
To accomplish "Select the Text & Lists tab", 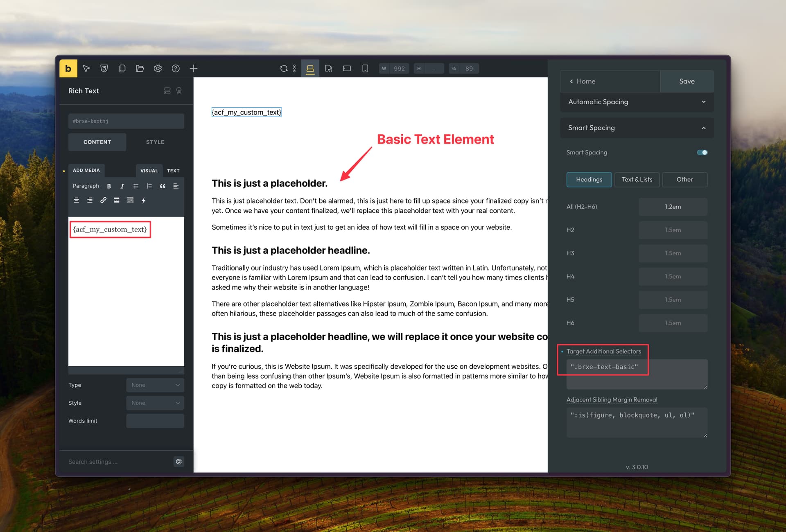I will [637, 180].
